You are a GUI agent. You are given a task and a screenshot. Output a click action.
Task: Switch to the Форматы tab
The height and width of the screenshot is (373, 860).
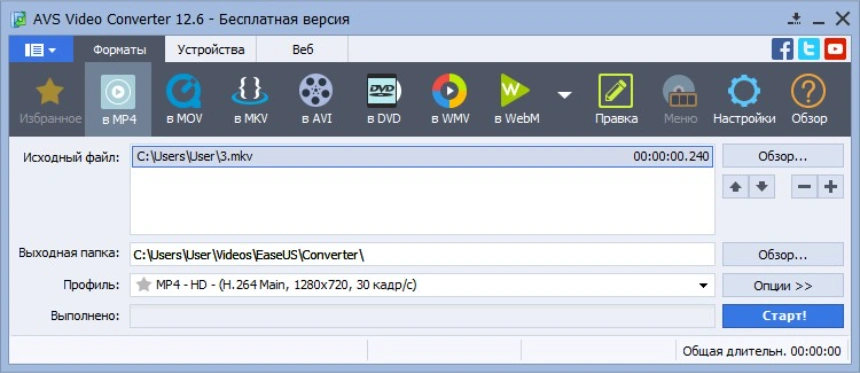coord(120,50)
